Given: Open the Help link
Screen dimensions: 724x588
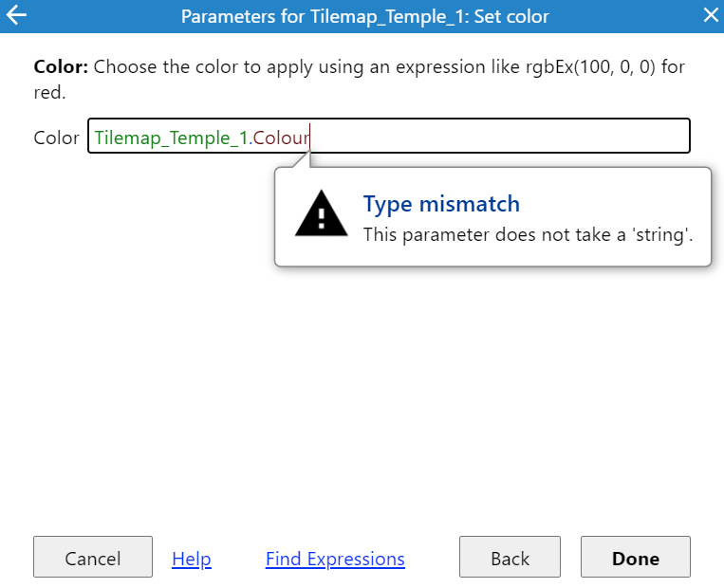Looking at the screenshot, I should coord(191,559).
